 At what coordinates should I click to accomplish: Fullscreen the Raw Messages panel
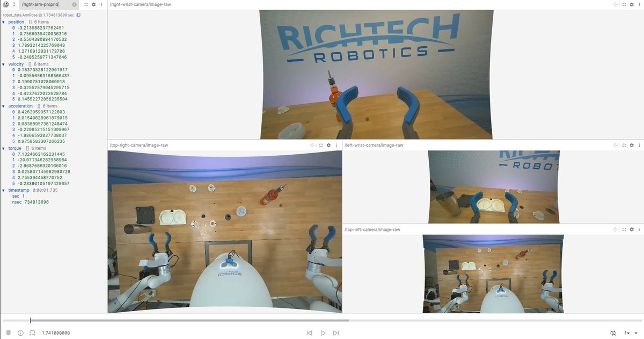click(86, 4)
